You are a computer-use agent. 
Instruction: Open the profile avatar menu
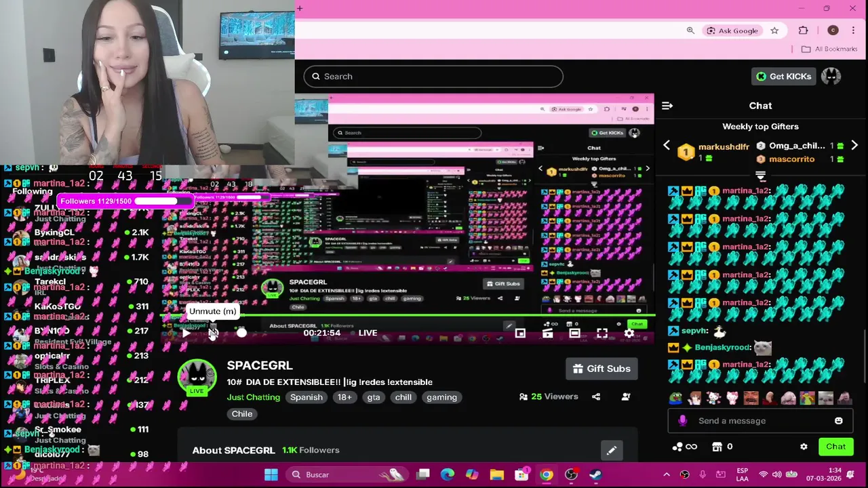(x=831, y=77)
